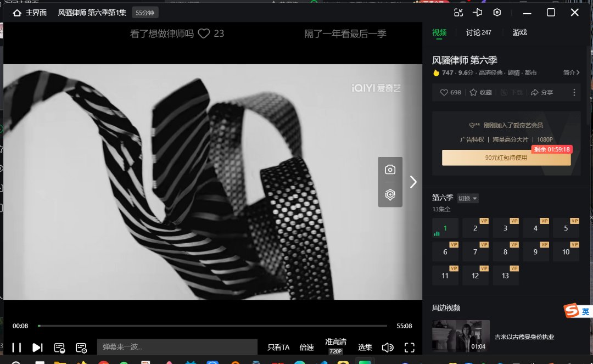Pause the video playback
The height and width of the screenshot is (364, 593).
(16, 347)
